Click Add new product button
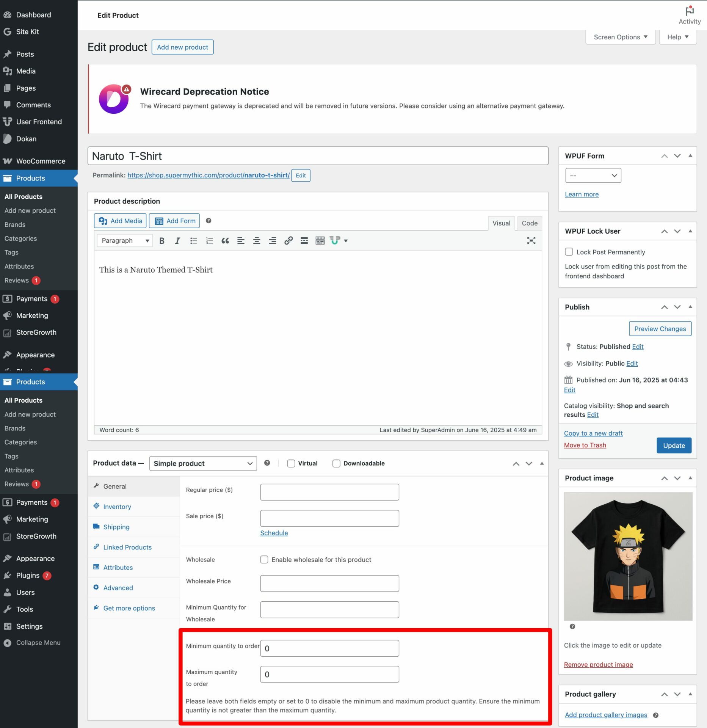The image size is (707, 728). (x=182, y=47)
